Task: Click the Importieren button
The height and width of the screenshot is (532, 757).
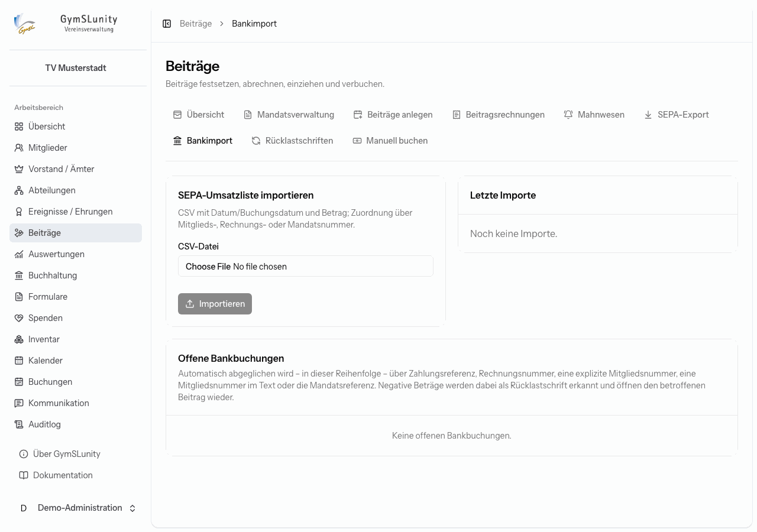Action: 215,304
